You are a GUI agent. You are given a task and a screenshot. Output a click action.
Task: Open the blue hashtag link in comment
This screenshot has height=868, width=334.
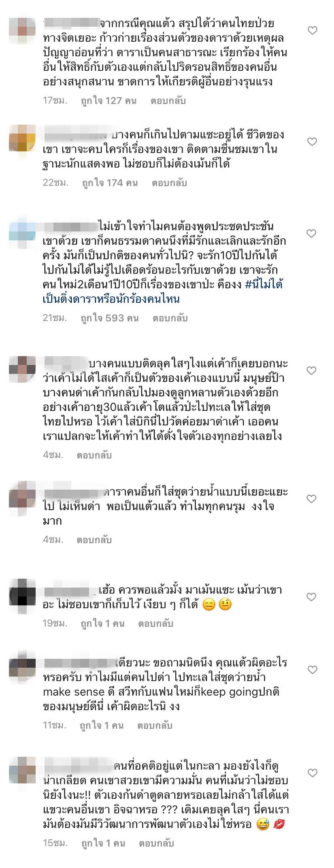[162, 292]
